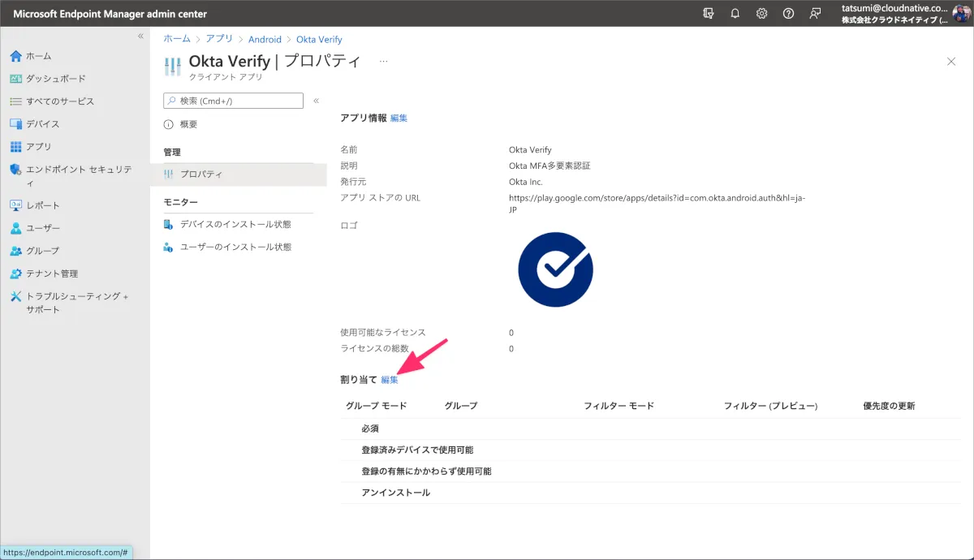The height and width of the screenshot is (560, 974).
Task: Go to Okta Verify breadcrumb link
Action: 319,39
